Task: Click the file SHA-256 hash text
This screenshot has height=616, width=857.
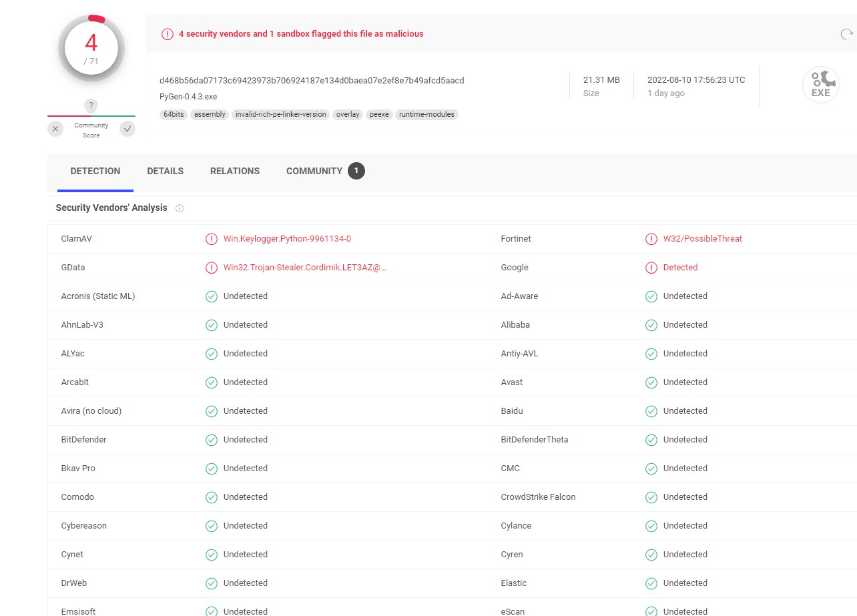Action: coord(312,81)
